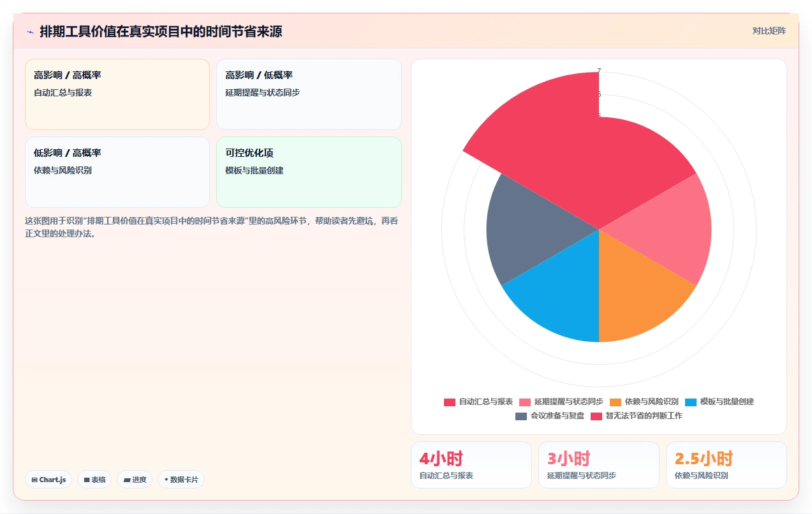Select the 可控优化项 card
The width and height of the screenshot is (812, 514).
(309, 172)
